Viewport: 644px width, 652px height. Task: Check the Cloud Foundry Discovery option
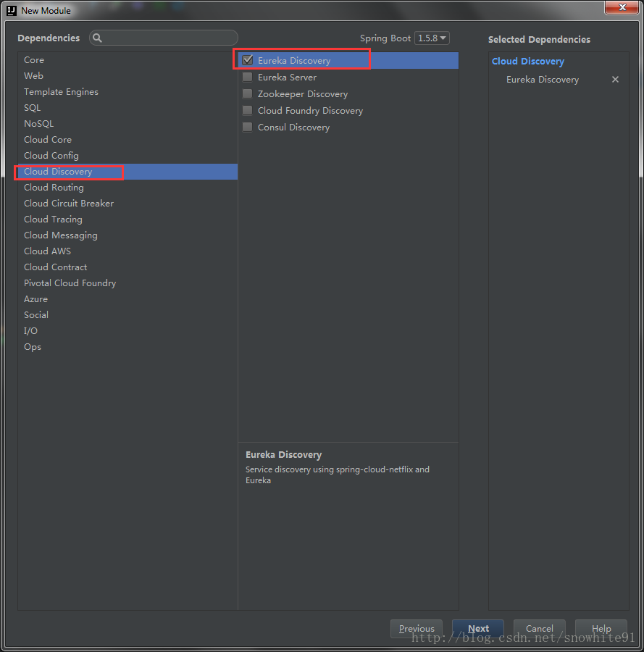(x=247, y=110)
